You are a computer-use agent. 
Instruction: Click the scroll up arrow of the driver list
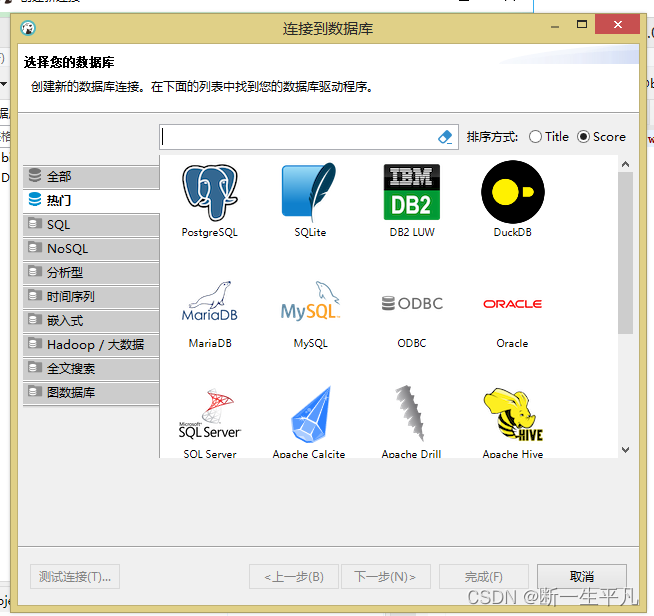click(x=625, y=164)
